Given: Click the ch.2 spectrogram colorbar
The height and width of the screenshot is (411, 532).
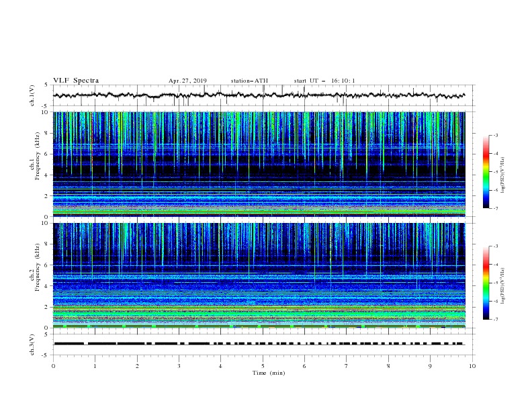Looking at the screenshot, I should coord(486,283).
